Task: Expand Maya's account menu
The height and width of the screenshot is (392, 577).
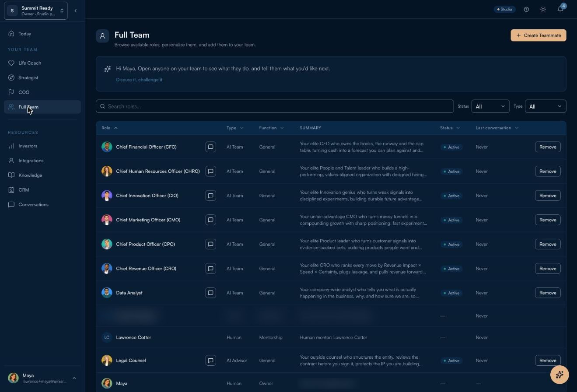Action: [x=42, y=378]
